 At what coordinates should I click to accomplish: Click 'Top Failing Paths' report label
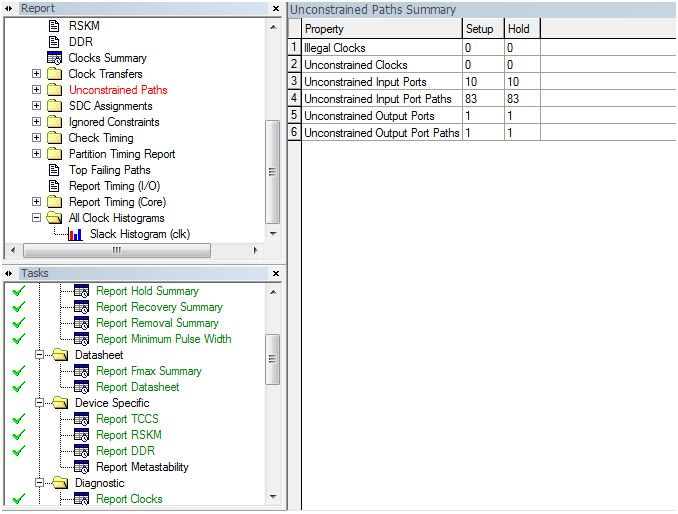coord(110,170)
